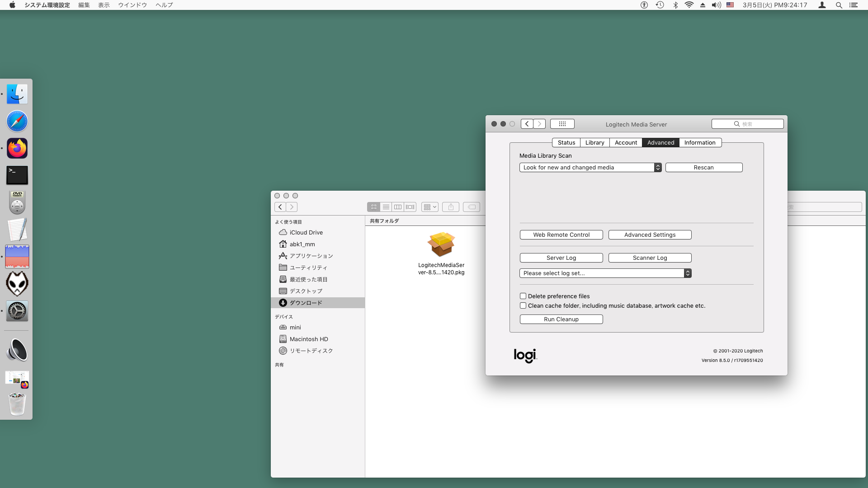The width and height of the screenshot is (868, 488).
Task: Switch Finder to gallery view
Action: click(x=410, y=207)
